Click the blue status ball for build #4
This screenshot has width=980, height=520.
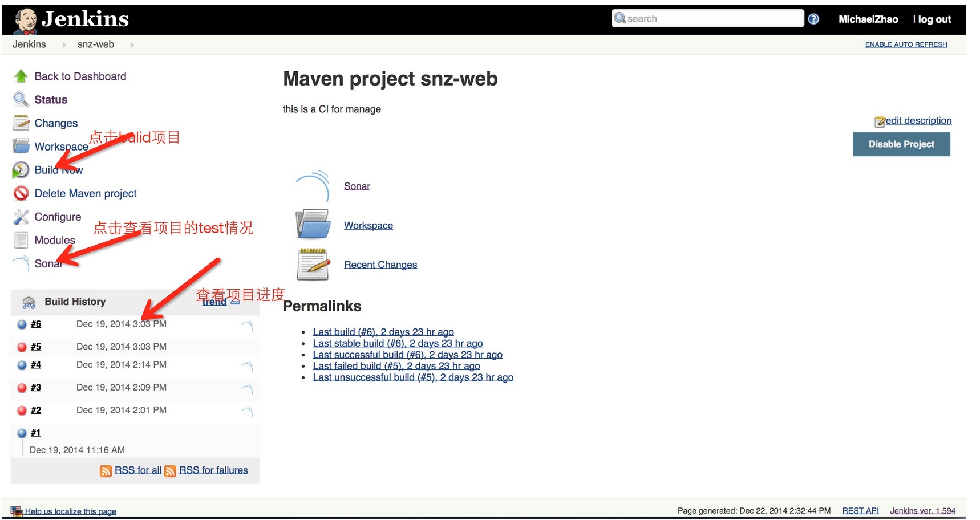pyautogui.click(x=22, y=365)
